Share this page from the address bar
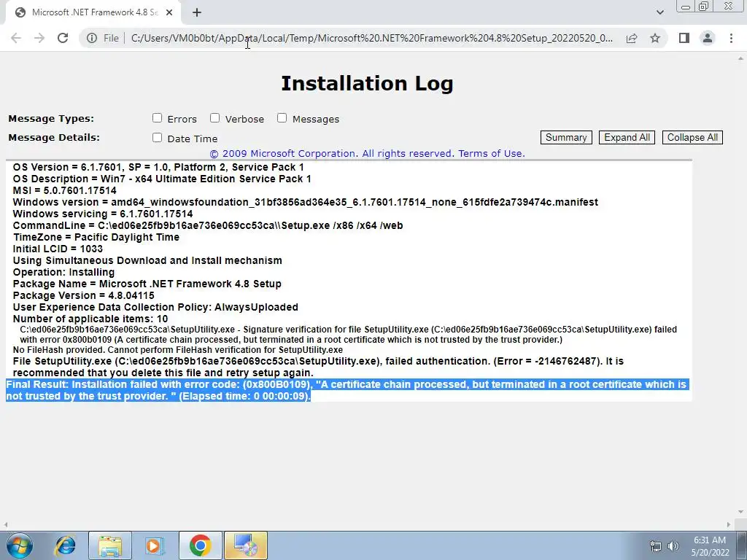 pyautogui.click(x=632, y=38)
